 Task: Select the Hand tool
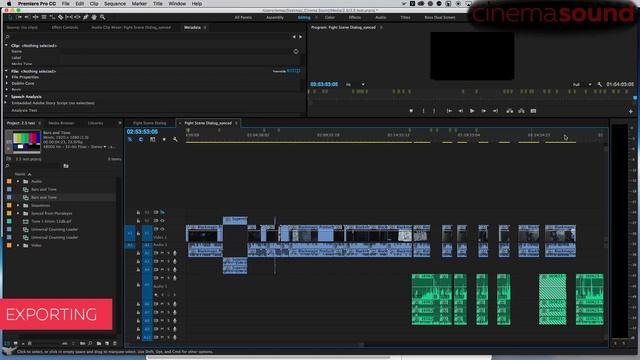click(x=94, y=18)
